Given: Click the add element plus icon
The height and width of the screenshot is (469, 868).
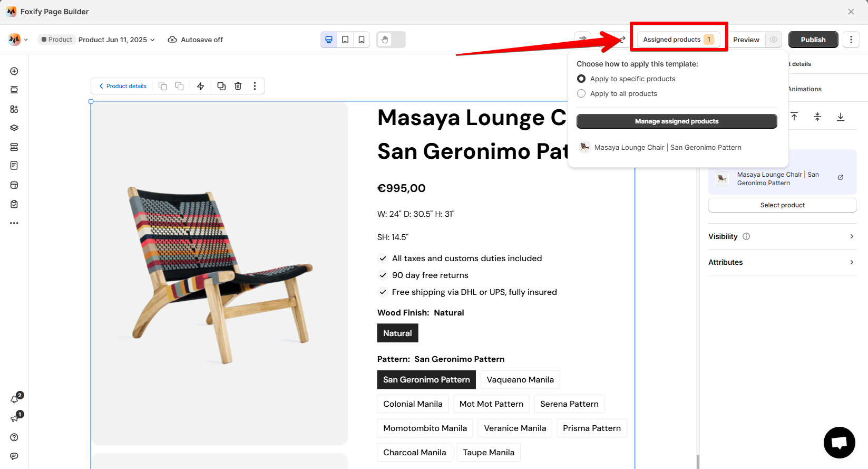Looking at the screenshot, I should [x=14, y=71].
